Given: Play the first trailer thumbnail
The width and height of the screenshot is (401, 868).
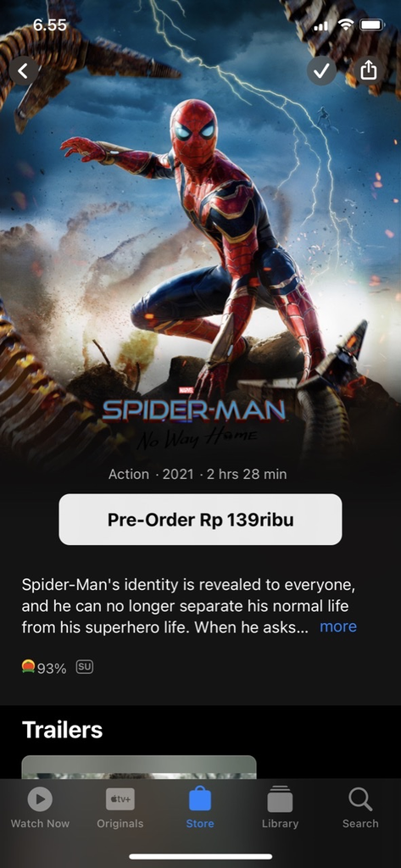Looking at the screenshot, I should click(139, 767).
